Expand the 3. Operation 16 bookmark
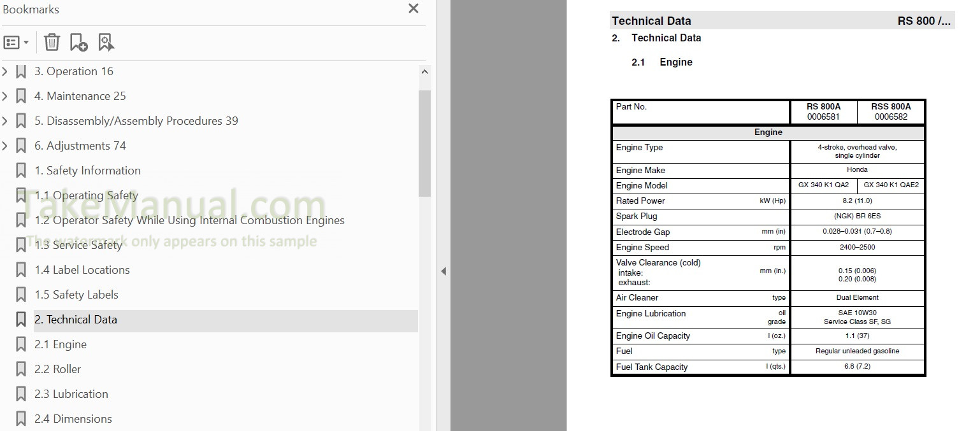 click(x=5, y=71)
